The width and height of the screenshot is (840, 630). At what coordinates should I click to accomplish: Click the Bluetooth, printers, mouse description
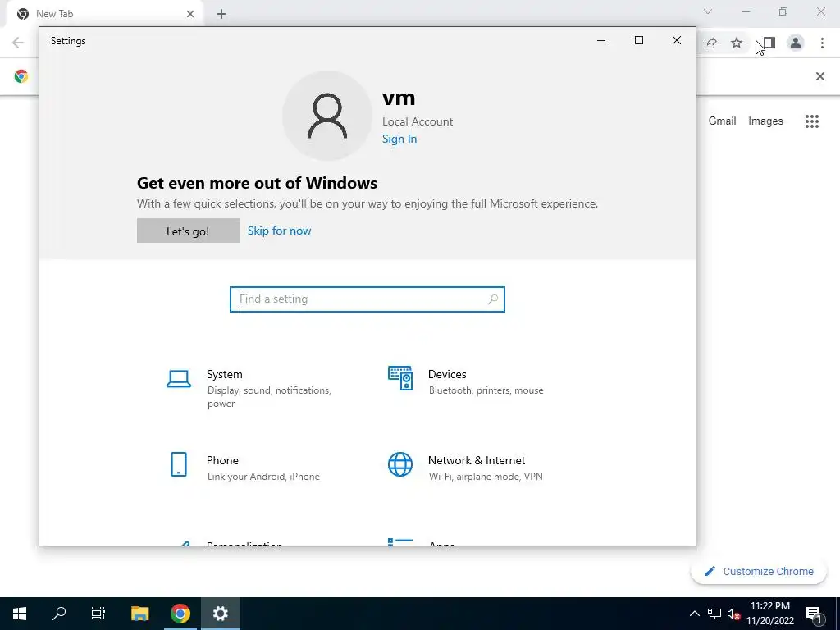tap(486, 390)
